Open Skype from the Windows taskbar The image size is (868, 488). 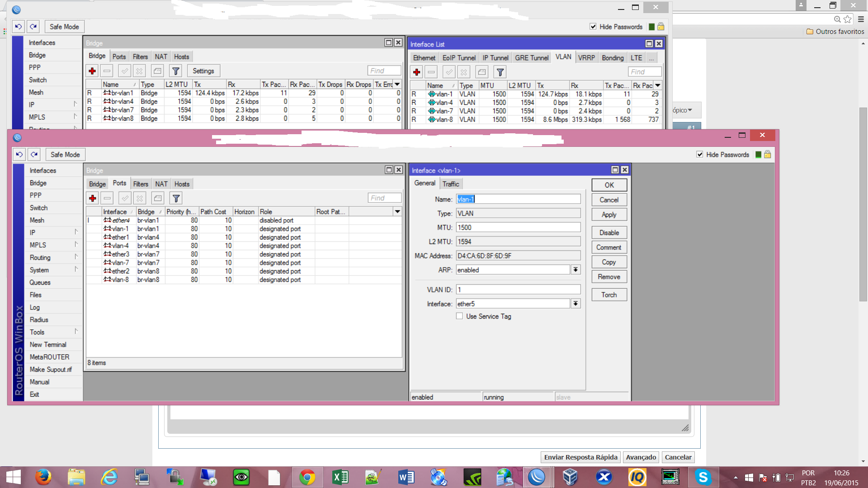point(703,477)
